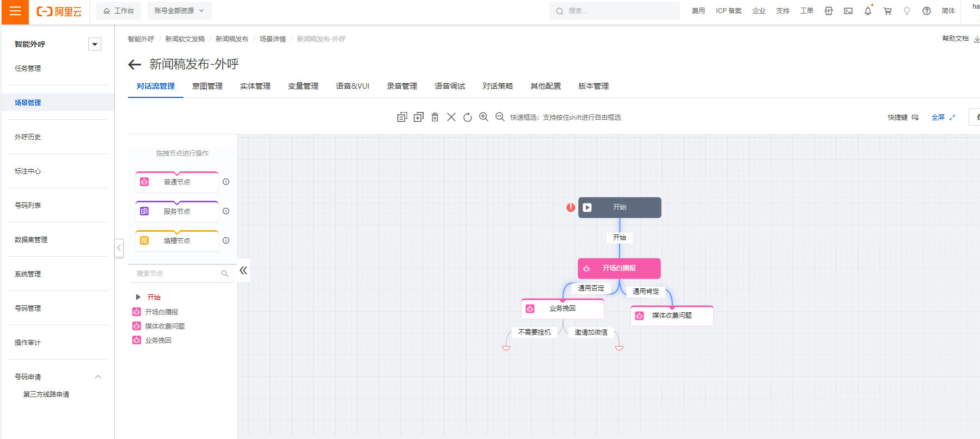Open 号码列表 in sidebar
The height and width of the screenshot is (439, 980).
click(x=28, y=206)
